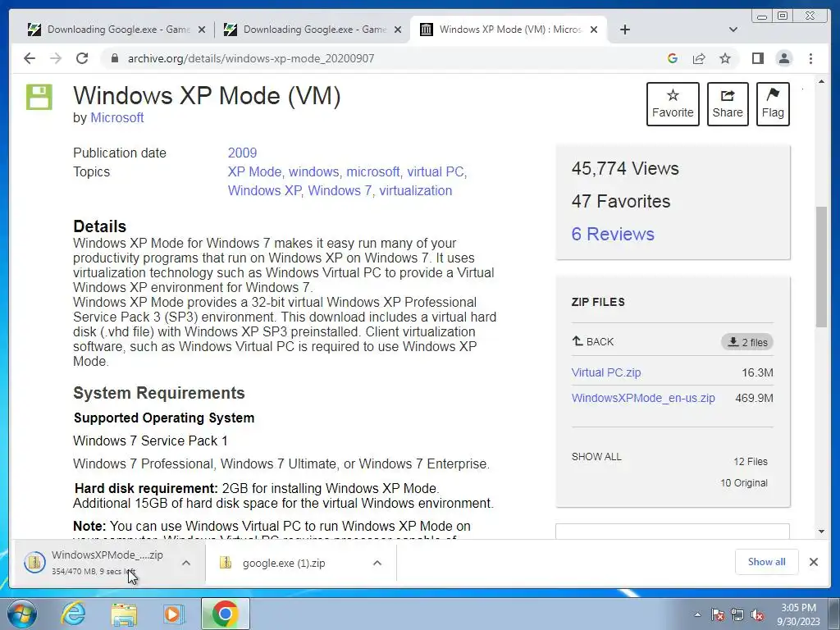The image size is (840, 630).
Task: Click the muted volume tray icon
Action: pos(757,614)
